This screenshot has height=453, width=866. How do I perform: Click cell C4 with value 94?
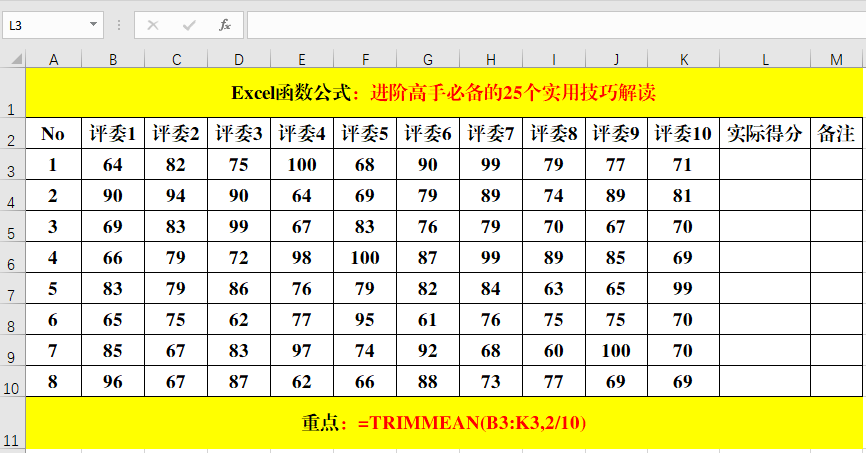pos(176,195)
